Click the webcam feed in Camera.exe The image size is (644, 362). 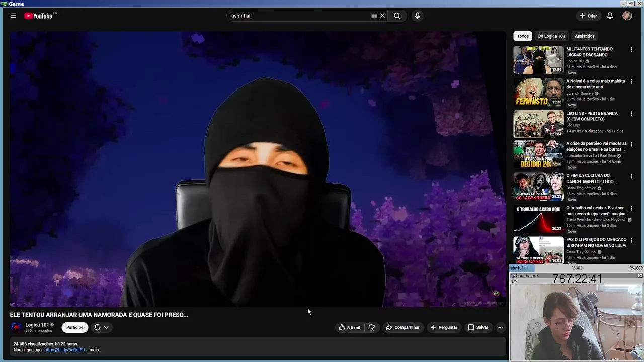[x=576, y=322]
